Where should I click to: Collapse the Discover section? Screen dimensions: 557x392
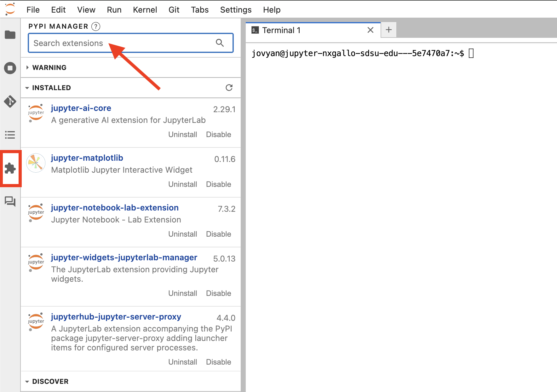click(50, 381)
